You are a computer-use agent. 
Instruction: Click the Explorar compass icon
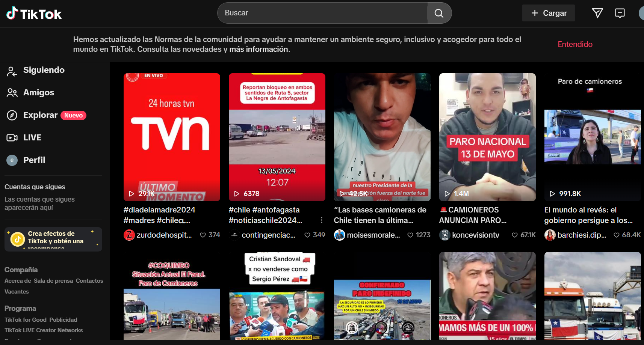click(12, 115)
